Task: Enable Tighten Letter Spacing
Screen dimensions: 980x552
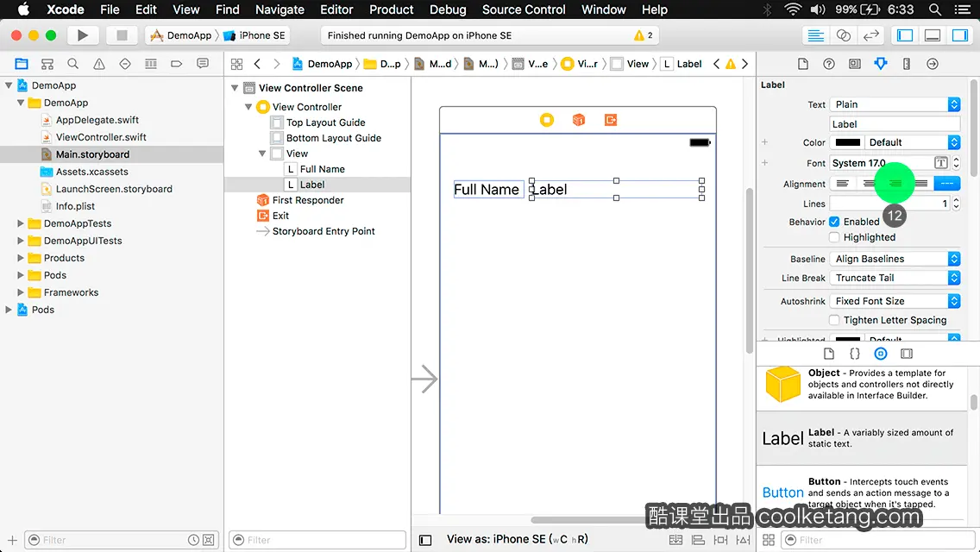Action: [834, 320]
